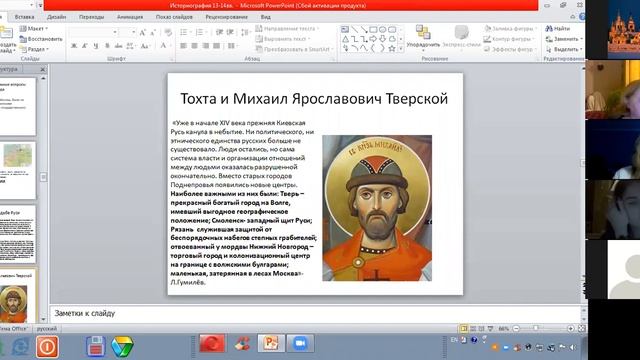The width and height of the screenshot is (640, 360).
Task: Select the rectangle shape
Action: [x=373, y=30]
